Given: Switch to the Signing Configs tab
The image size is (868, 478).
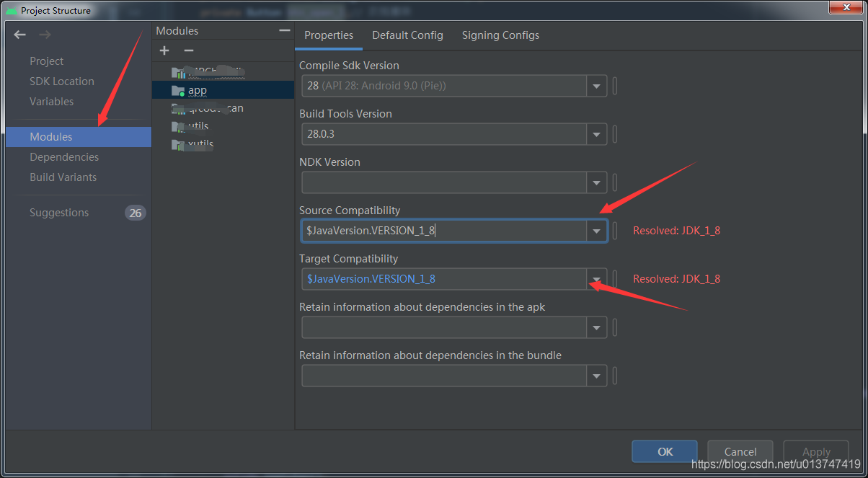Looking at the screenshot, I should [500, 35].
